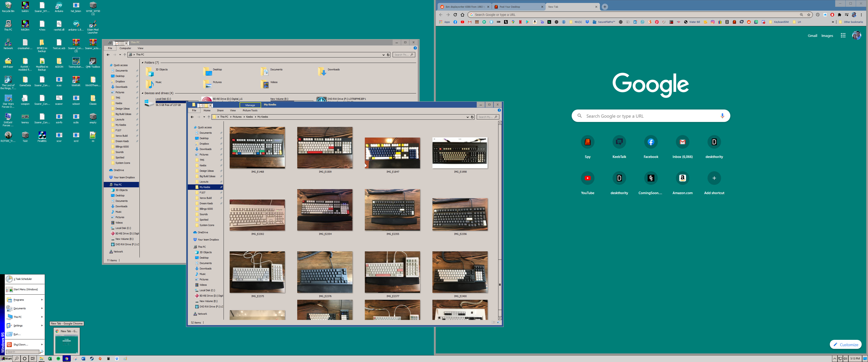The image size is (868, 362).
Task: Open My Keebs address bar dropdown
Action: point(467,117)
